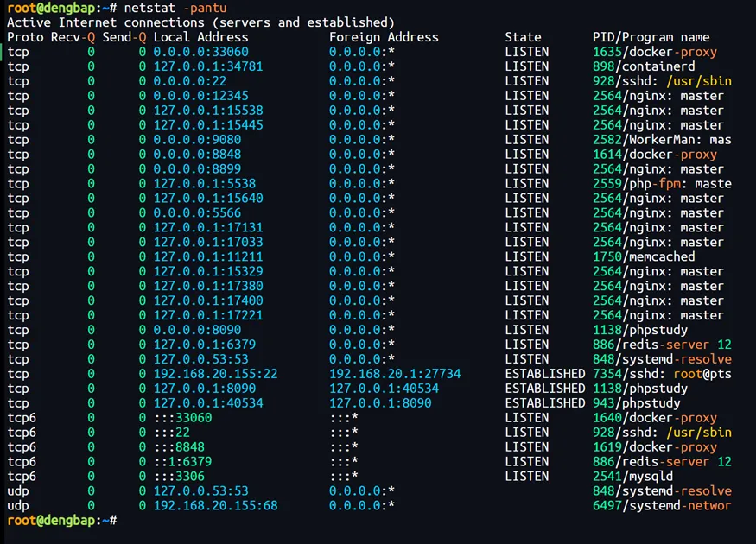Click the Foreign Address column header
This screenshot has width=756, height=544.
tap(384, 37)
